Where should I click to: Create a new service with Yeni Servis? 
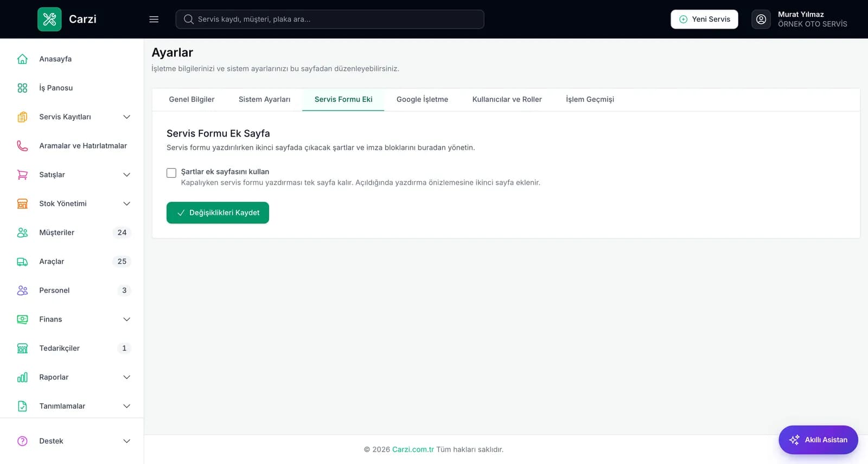click(704, 19)
